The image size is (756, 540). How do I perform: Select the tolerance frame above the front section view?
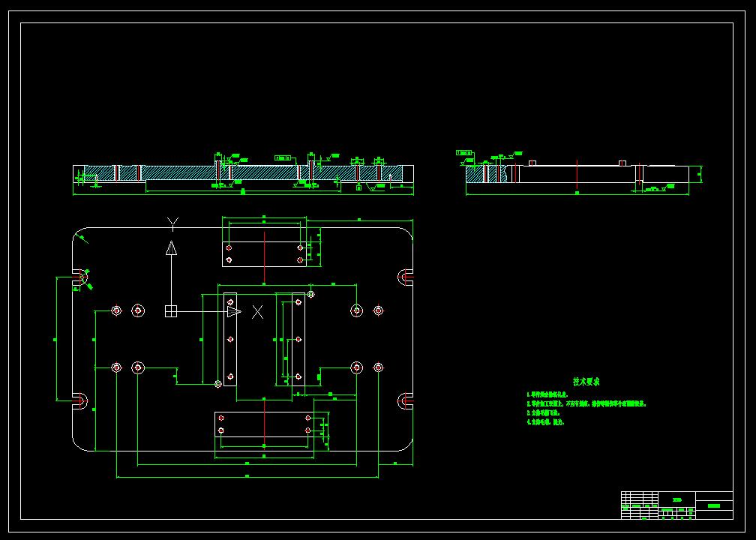[x=283, y=158]
